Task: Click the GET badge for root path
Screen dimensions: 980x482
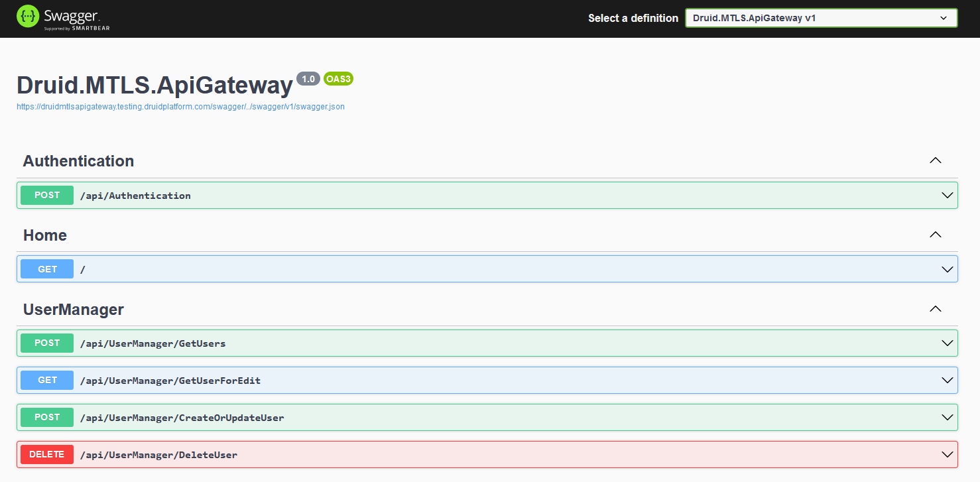Action: coord(47,269)
